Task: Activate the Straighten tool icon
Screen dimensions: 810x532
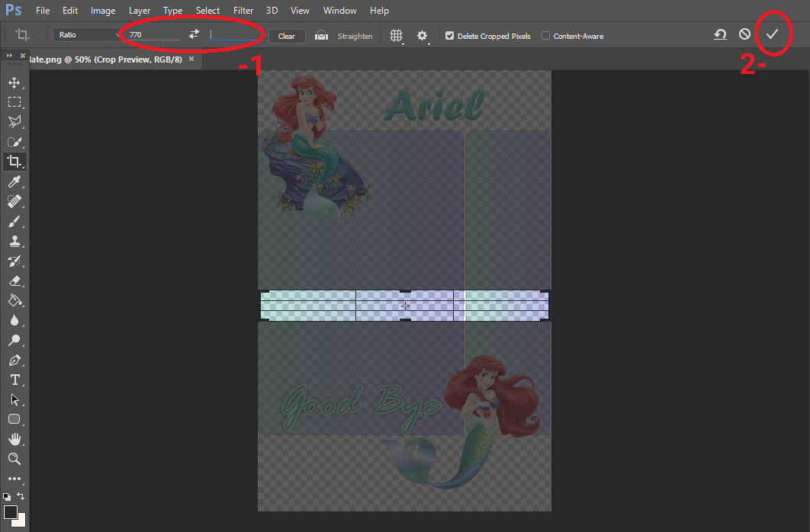Action: [321, 36]
